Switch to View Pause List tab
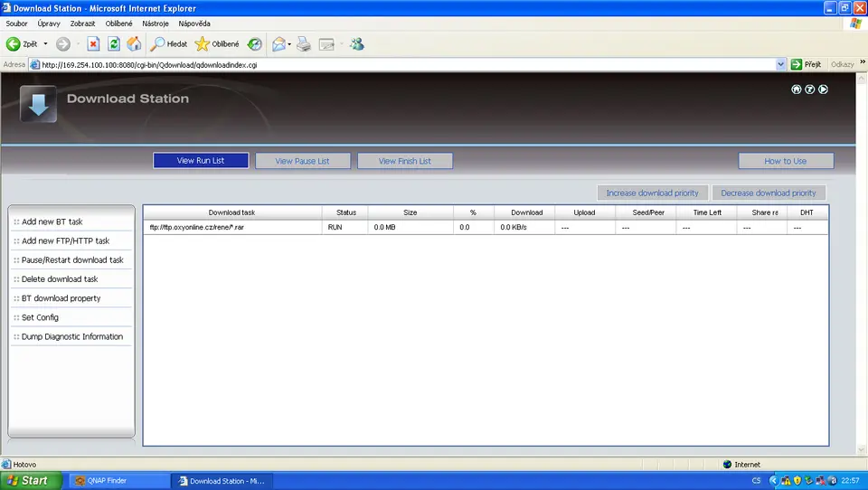Screen dimensions: 868x490 (x=302, y=161)
